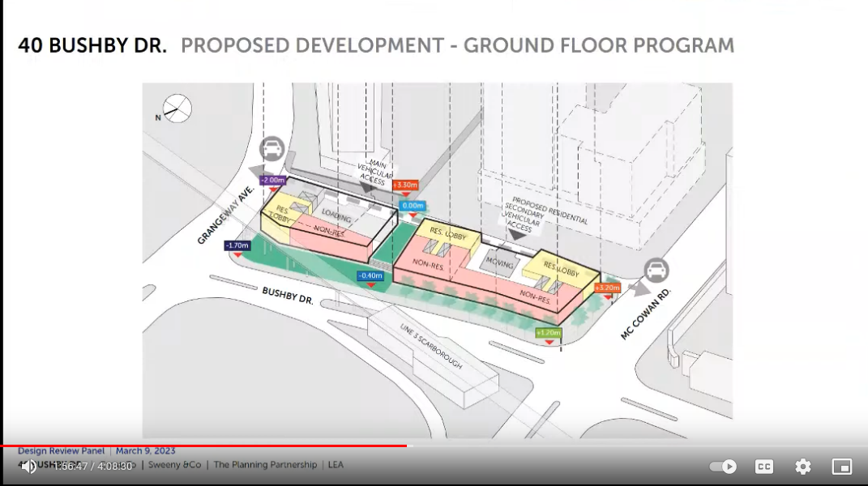Toggle the autoplay switch
This screenshot has height=486, width=868.
point(722,467)
